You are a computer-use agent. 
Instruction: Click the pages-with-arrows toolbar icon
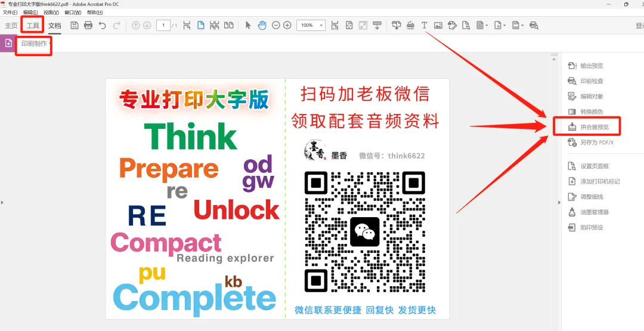(397, 26)
